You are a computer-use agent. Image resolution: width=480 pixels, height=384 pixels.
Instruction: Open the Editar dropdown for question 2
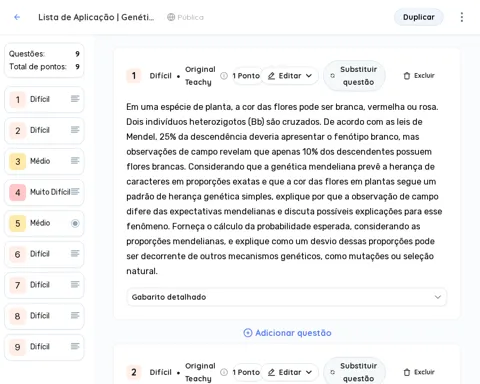[290, 372]
